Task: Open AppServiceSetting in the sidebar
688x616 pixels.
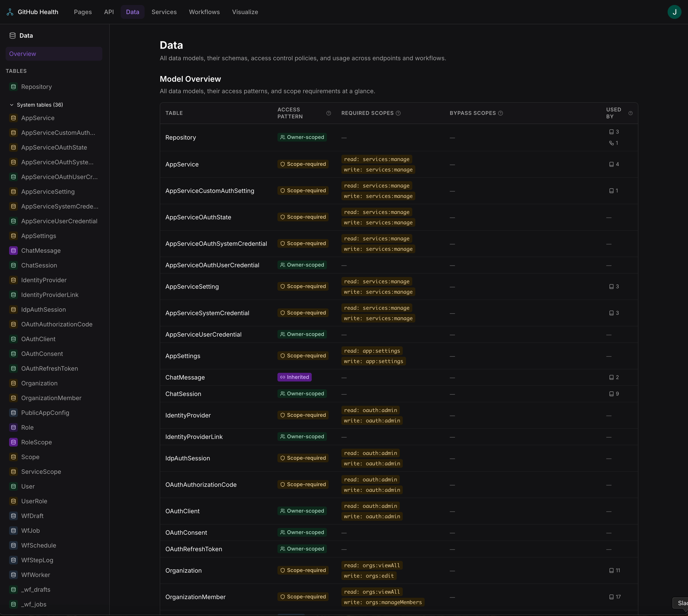Action: 54,192
